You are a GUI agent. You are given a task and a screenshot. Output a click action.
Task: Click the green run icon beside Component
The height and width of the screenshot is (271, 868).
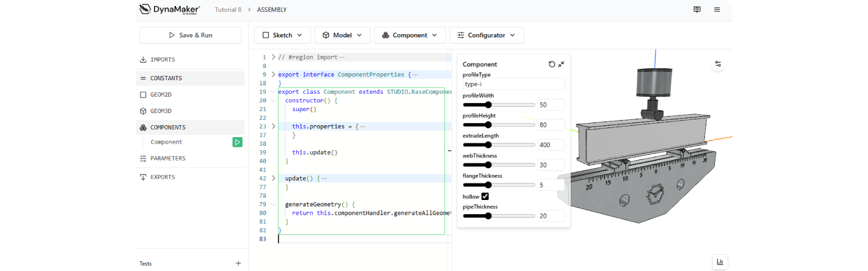click(238, 142)
